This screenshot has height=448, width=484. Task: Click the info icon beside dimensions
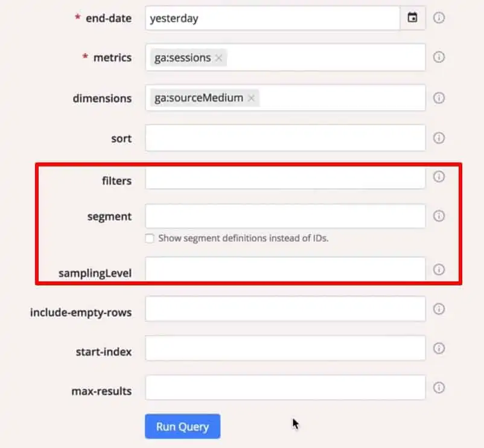(439, 98)
